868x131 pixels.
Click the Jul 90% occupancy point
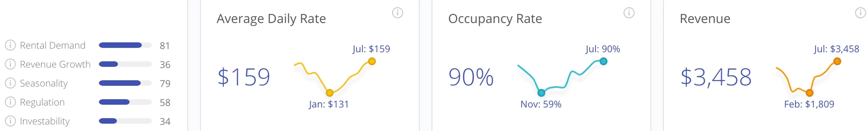[x=604, y=61]
